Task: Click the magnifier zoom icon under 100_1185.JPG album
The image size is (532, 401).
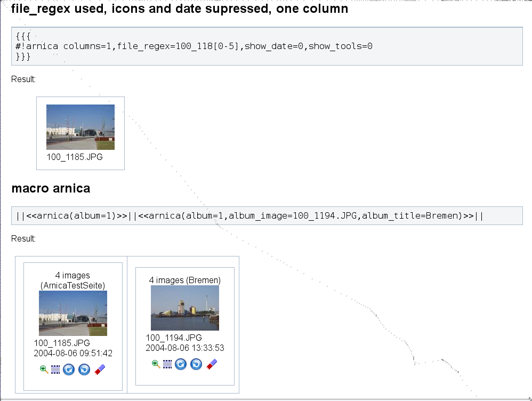Action: click(x=44, y=369)
